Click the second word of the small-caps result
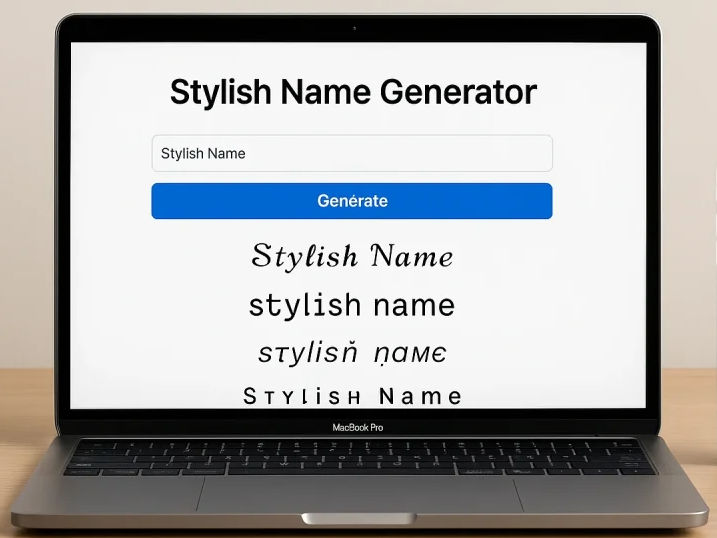 [x=408, y=354]
